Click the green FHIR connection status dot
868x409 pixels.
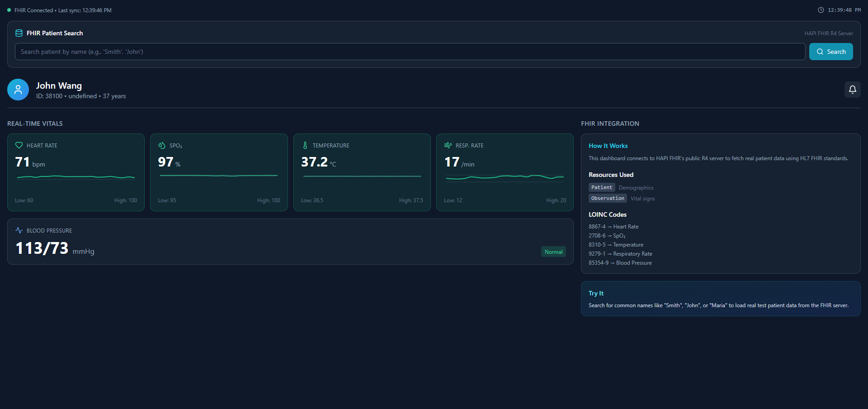[9, 10]
